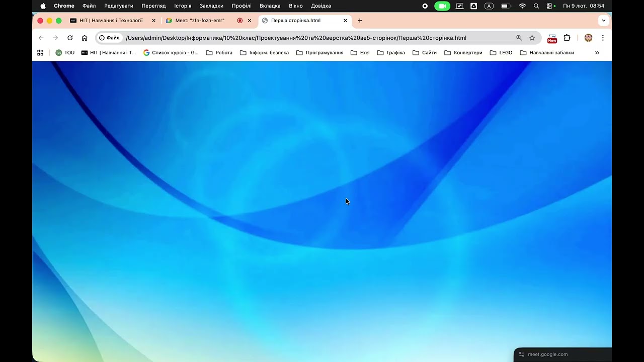
Task: Open the Apple menu
Action: coord(43,6)
